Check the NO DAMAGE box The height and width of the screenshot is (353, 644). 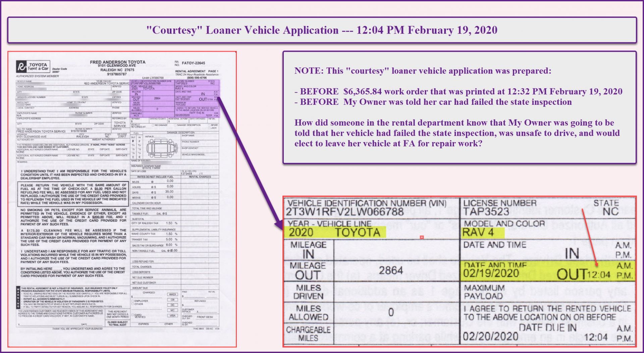[x=153, y=125]
